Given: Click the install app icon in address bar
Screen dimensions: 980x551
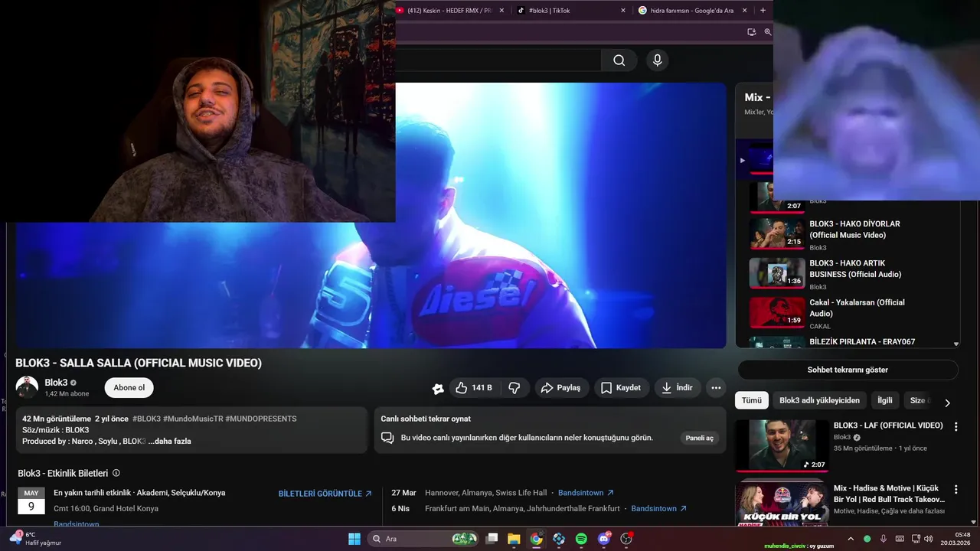Looking at the screenshot, I should coord(751,32).
